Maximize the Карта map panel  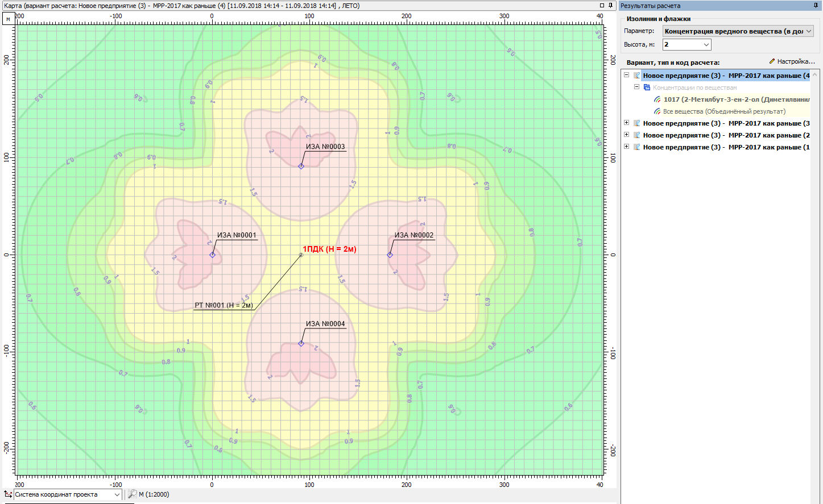click(602, 5)
